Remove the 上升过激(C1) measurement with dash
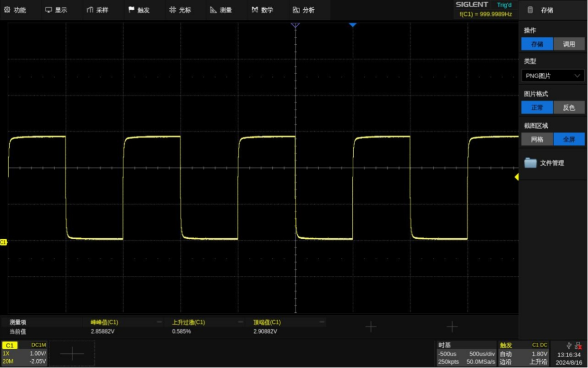588x368 pixels. tap(241, 322)
